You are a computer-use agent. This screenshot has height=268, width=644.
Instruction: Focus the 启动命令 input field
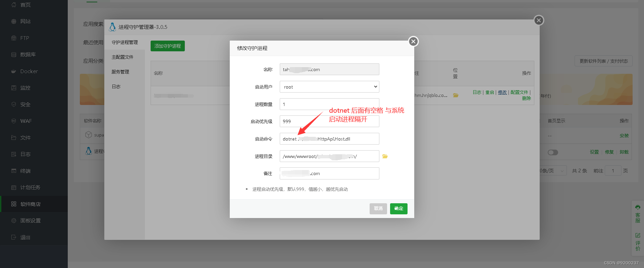(x=329, y=139)
